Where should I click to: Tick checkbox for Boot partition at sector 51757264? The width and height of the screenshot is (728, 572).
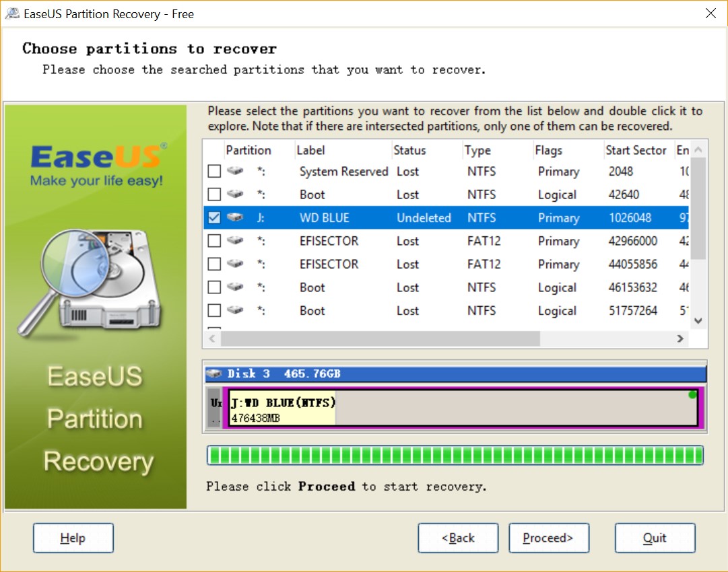click(214, 311)
